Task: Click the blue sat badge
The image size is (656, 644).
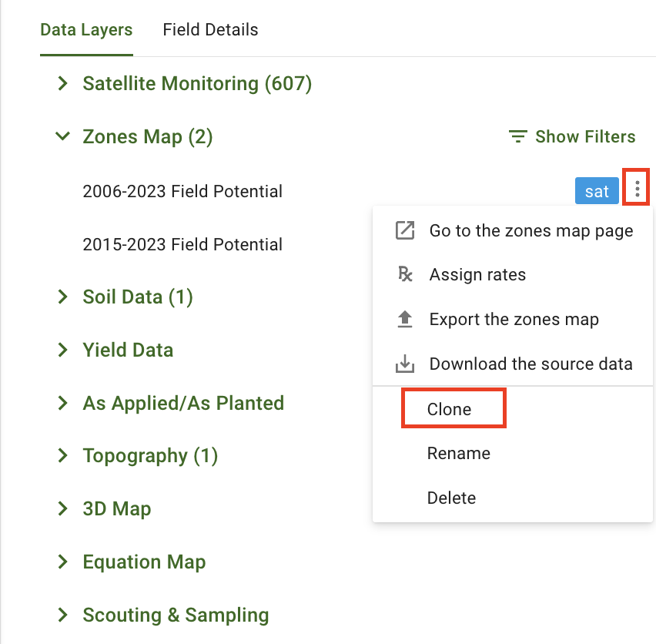Action: pos(597,191)
